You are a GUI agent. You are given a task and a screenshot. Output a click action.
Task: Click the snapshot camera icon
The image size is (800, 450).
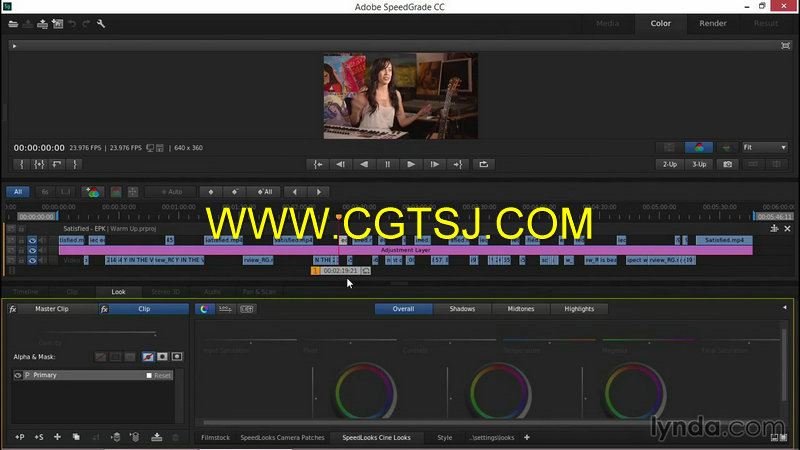click(x=728, y=164)
